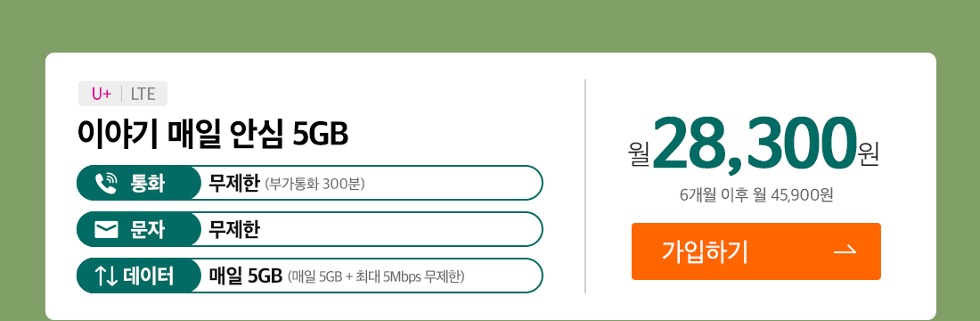Click the 무제한 call allowance text
The height and width of the screenshot is (321, 980).
pyautogui.click(x=233, y=184)
